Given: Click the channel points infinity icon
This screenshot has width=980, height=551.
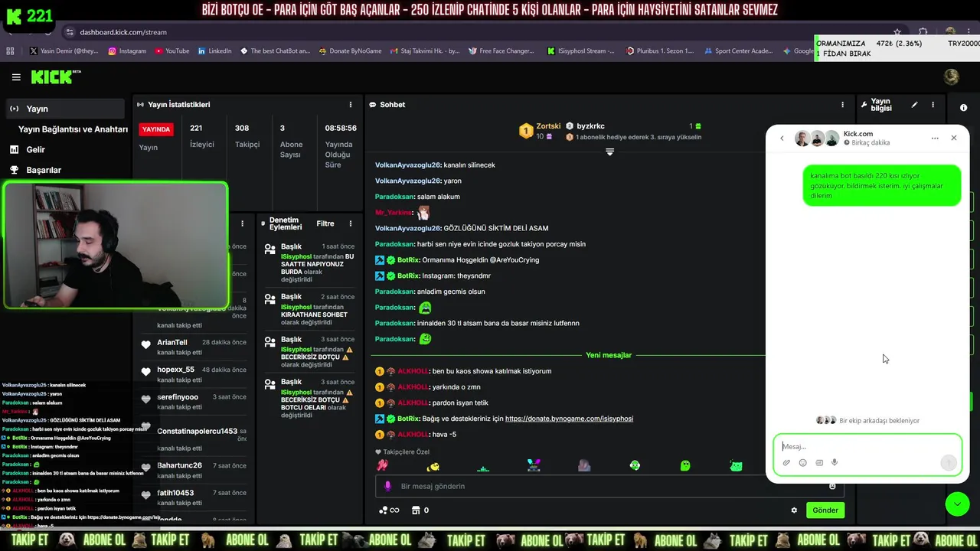Looking at the screenshot, I should tap(389, 510).
